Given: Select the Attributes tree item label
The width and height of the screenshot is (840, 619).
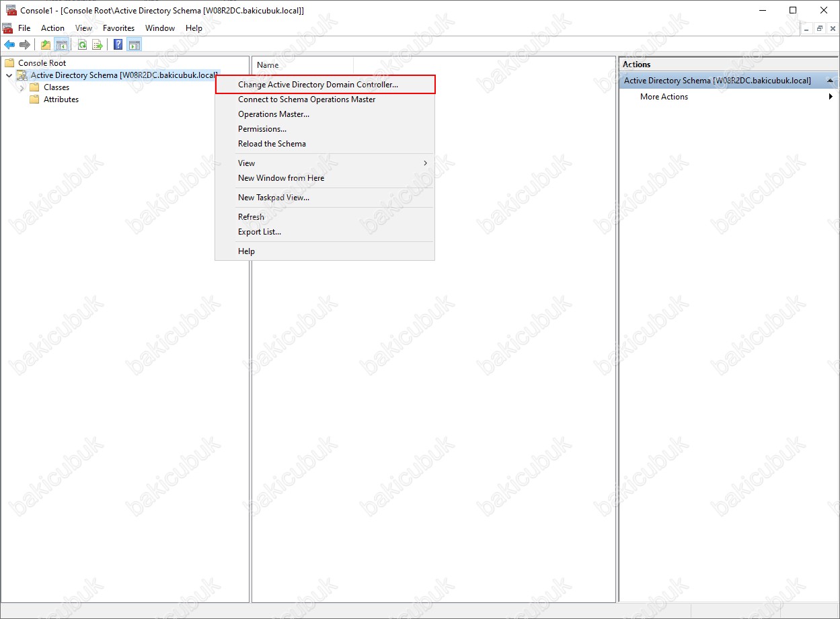Looking at the screenshot, I should point(61,99).
